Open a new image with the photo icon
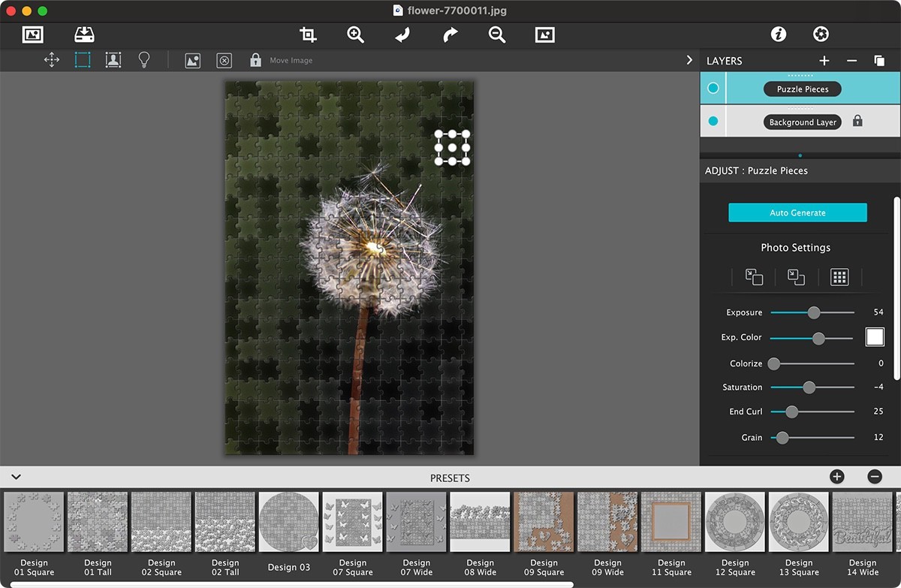This screenshot has width=901, height=588. click(32, 34)
